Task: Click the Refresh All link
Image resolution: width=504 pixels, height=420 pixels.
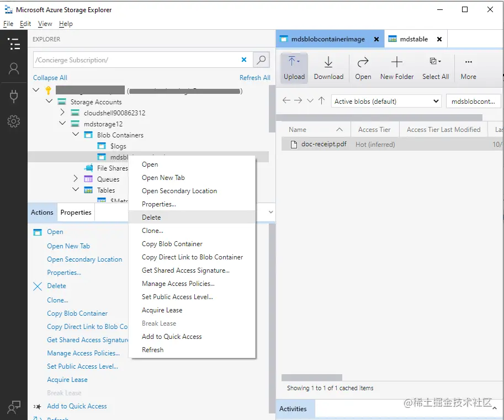Action: (254, 77)
